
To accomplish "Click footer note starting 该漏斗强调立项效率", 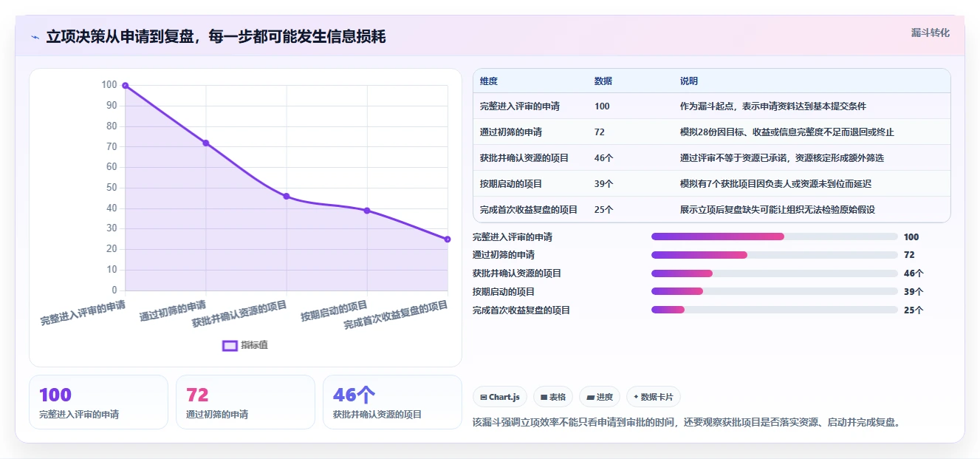I will click(x=686, y=423).
